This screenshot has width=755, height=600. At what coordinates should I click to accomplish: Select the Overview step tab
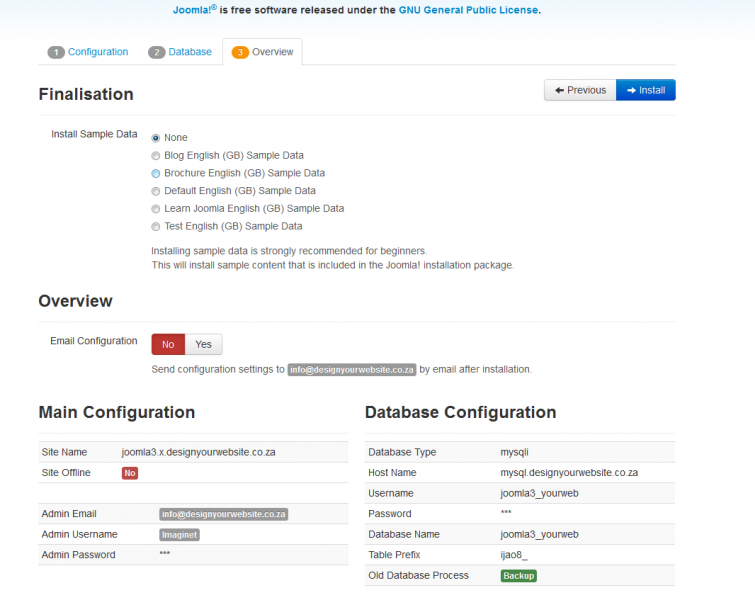click(262, 52)
